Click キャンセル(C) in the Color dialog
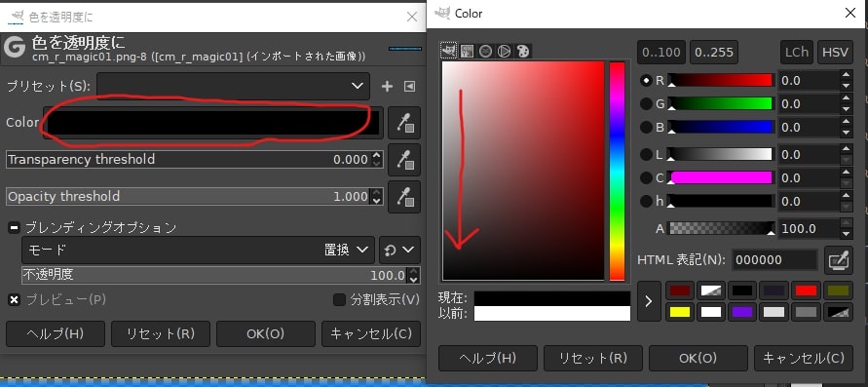The width and height of the screenshot is (868, 387). [804, 358]
